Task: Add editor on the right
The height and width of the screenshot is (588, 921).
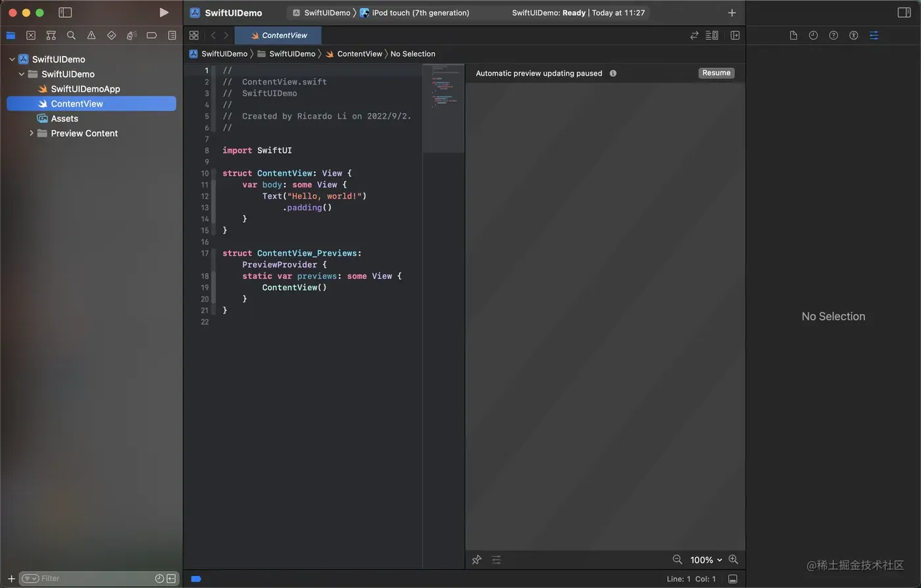Action: click(x=735, y=36)
